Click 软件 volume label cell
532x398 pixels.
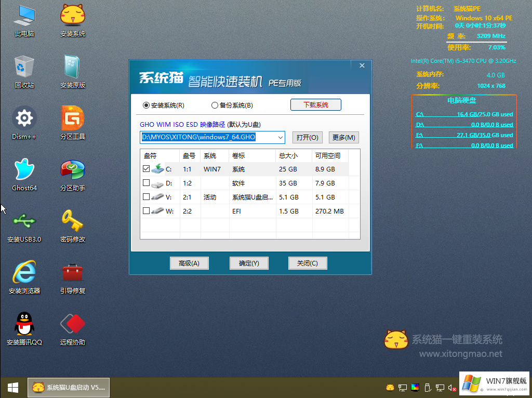tap(238, 183)
